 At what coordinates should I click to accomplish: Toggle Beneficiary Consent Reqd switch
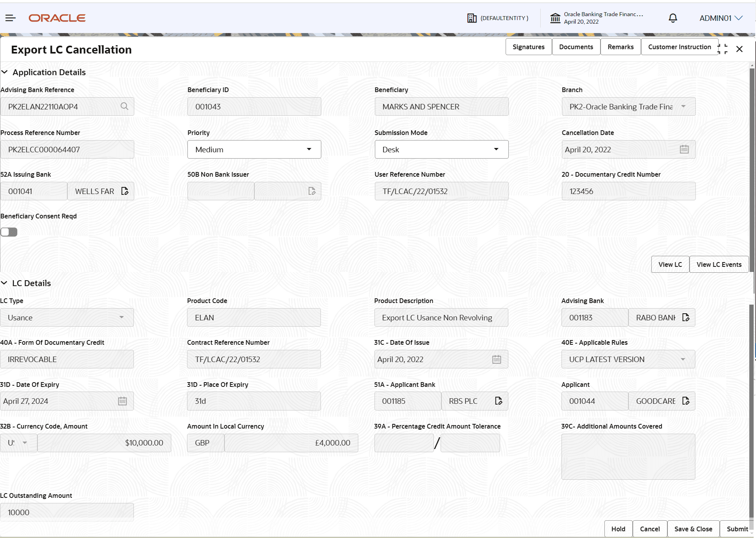(9, 232)
